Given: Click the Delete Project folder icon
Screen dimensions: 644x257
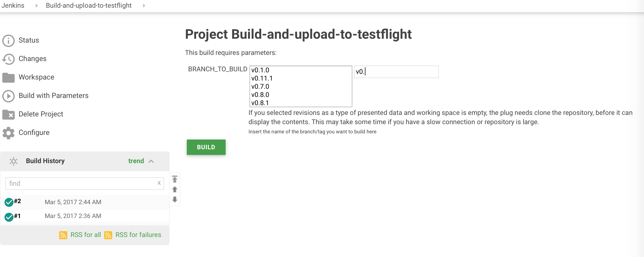Looking at the screenshot, I should (x=8, y=114).
